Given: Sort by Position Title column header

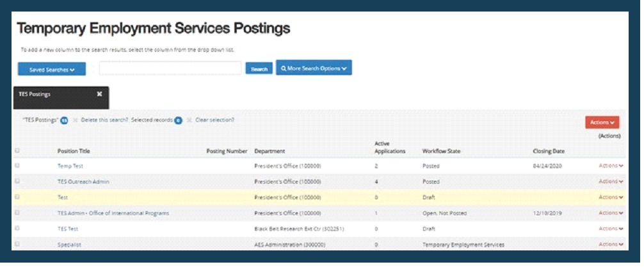Looking at the screenshot, I should pos(74,152).
